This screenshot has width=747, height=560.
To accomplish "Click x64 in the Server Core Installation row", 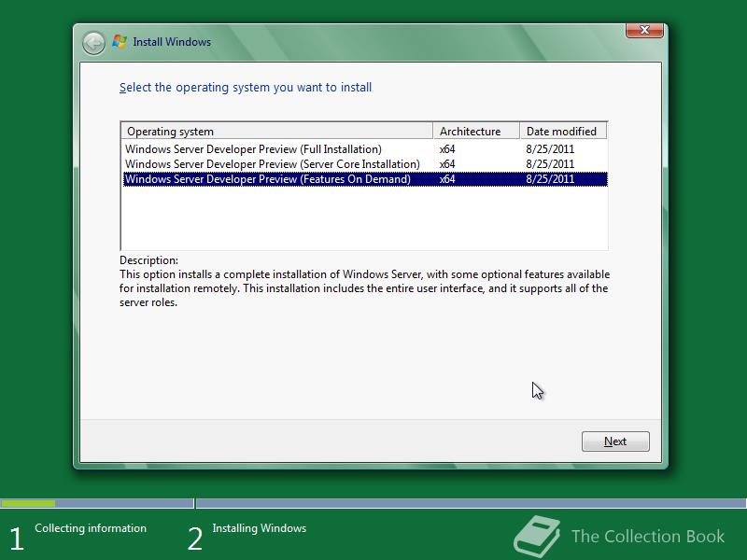I will tap(447, 164).
